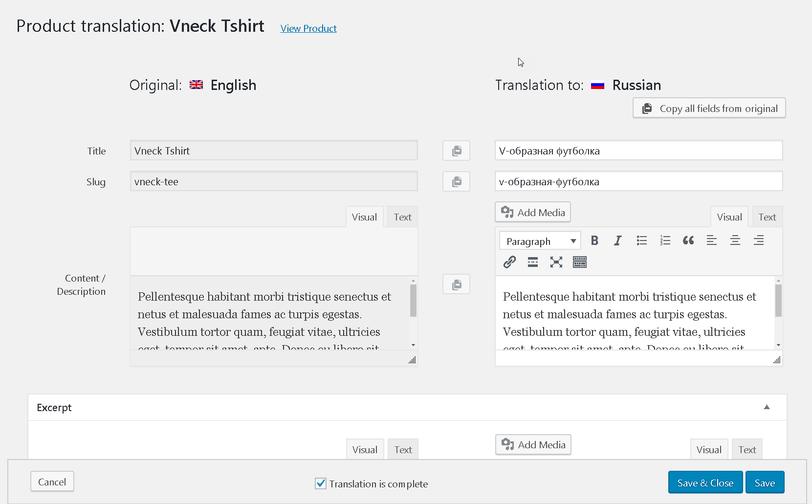
Task: Open the View Product link
Action: pos(308,28)
